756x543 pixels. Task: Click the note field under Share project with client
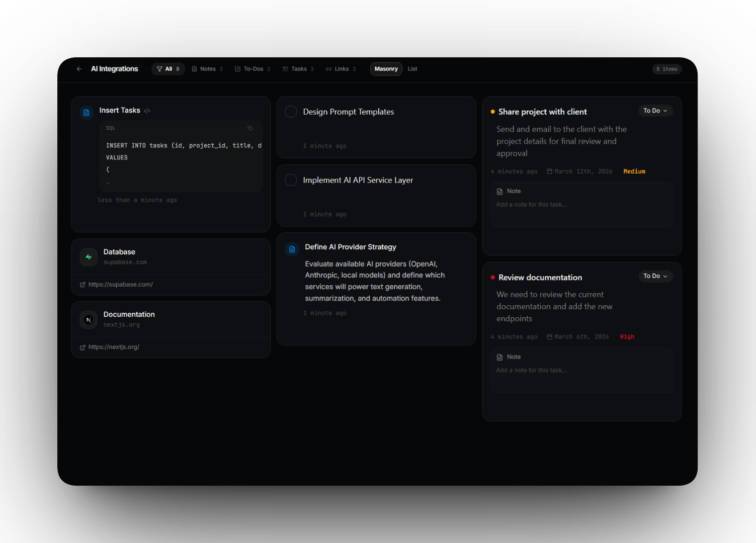click(581, 205)
